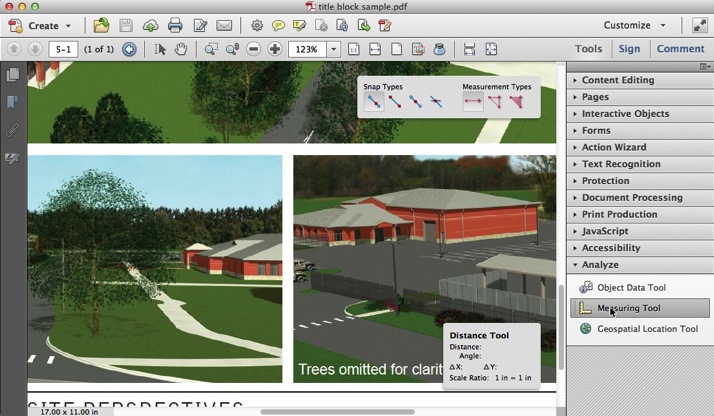Enable Snap to Intersections snap type
Viewport: 714px width, 416px height.
pyautogui.click(x=436, y=101)
